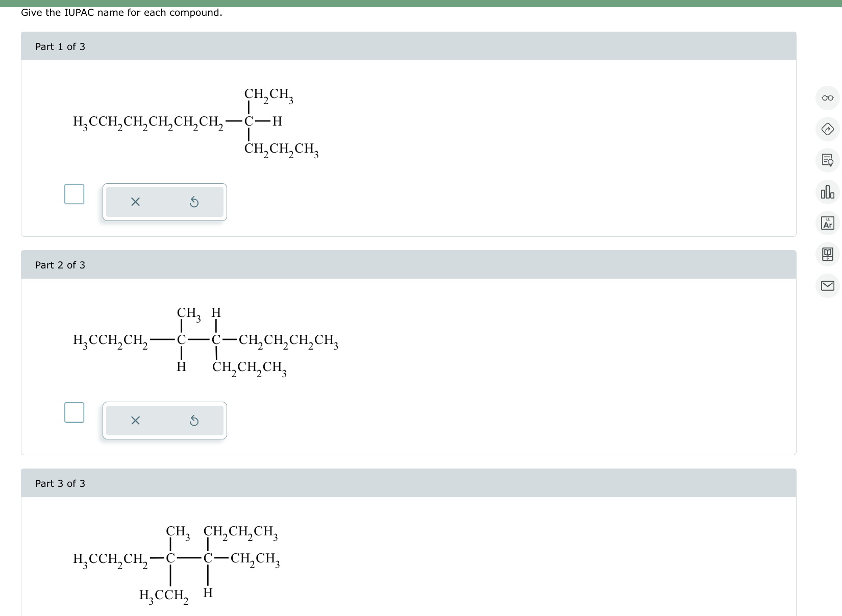Open the explanation hint document icon
This screenshot has width=842, height=616.
click(x=828, y=161)
